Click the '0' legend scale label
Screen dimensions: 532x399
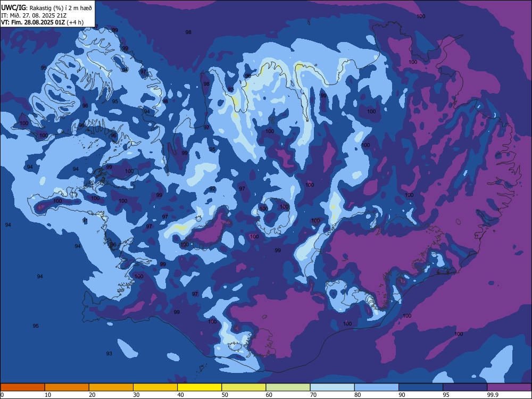[2, 395]
